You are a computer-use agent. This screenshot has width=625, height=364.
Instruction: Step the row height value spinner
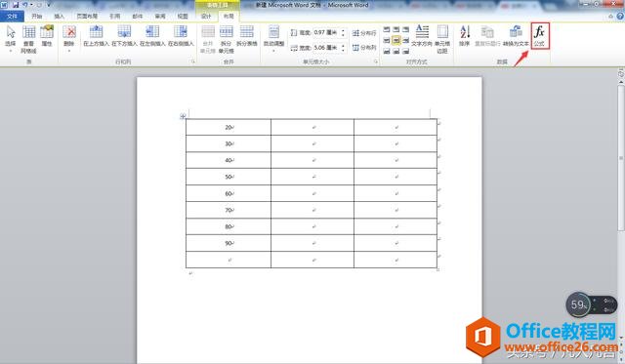(343, 32)
